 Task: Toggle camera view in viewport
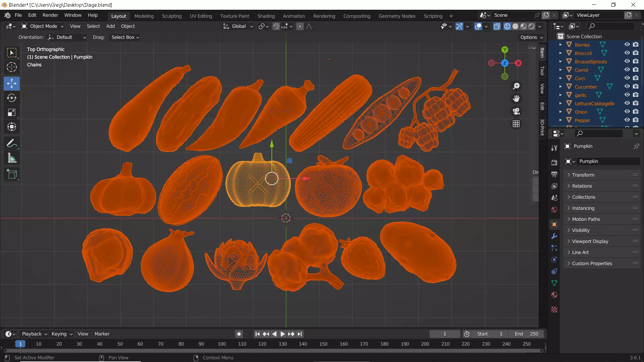[516, 111]
